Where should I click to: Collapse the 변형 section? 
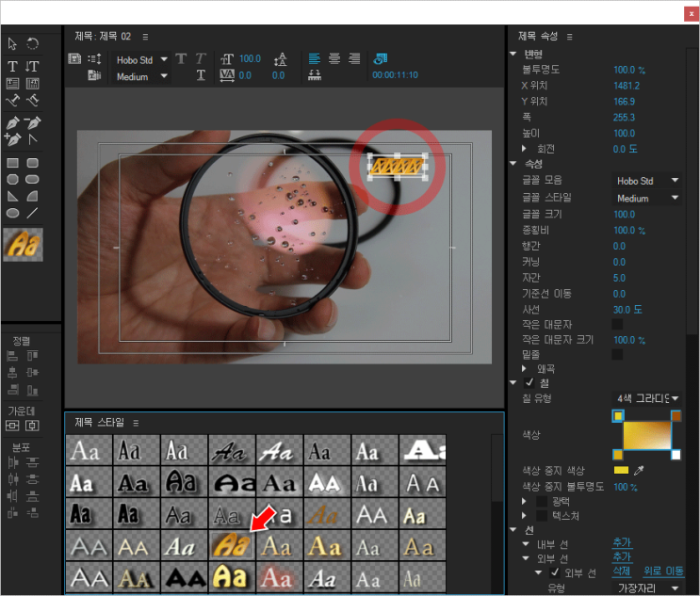513,54
